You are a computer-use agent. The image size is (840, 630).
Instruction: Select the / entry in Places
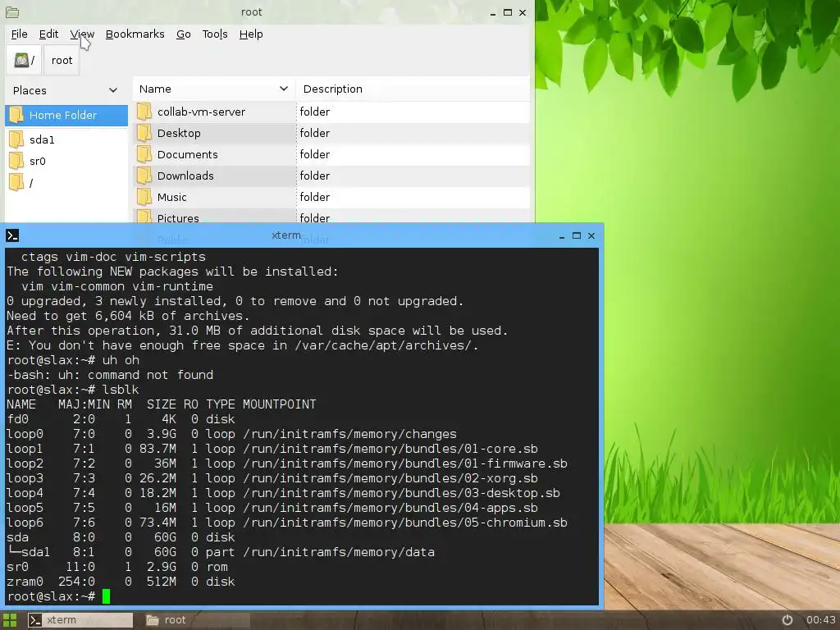tap(66, 183)
